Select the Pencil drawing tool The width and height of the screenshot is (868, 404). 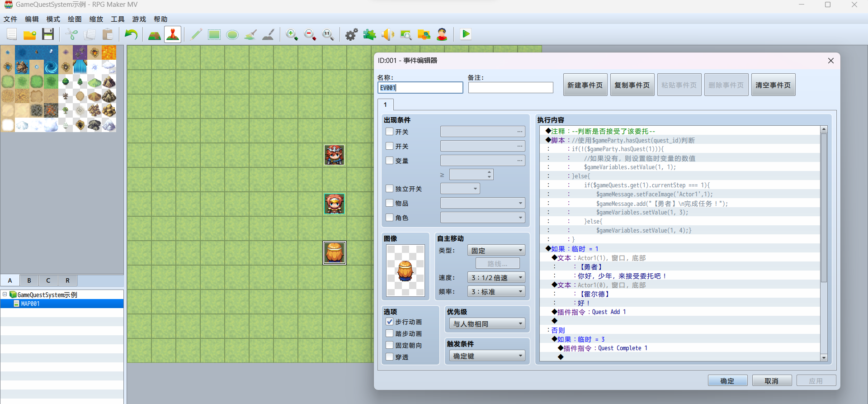(x=196, y=34)
